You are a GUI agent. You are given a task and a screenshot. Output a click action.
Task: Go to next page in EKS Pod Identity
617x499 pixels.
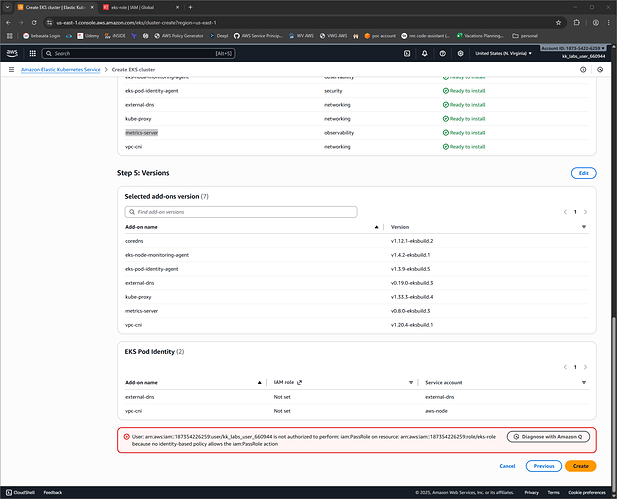(586, 367)
